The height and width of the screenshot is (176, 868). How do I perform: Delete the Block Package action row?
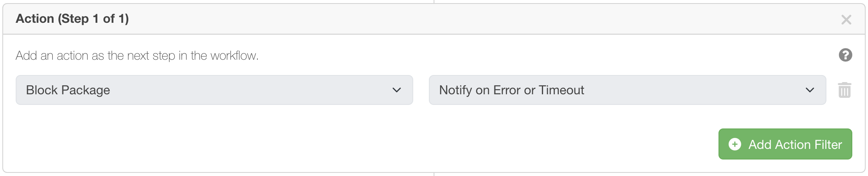844,90
